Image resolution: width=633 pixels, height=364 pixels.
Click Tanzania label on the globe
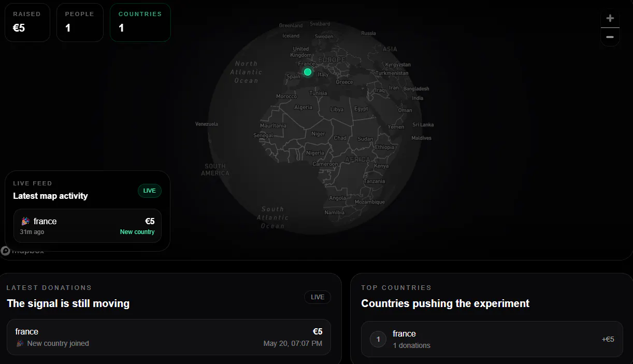(374, 181)
